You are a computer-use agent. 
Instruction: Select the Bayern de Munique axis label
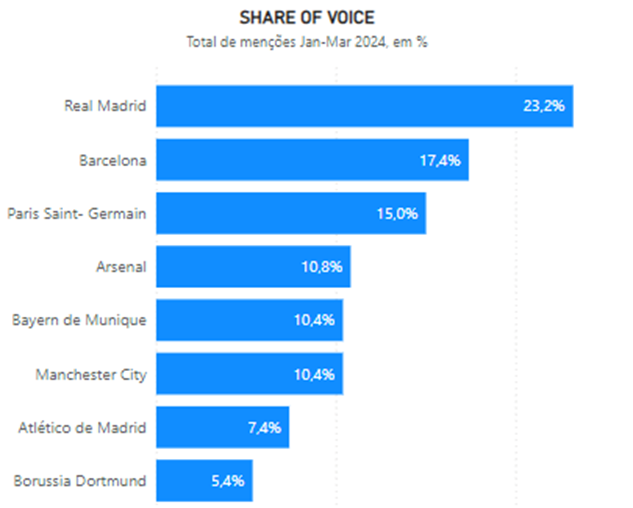pyautogui.click(x=80, y=321)
